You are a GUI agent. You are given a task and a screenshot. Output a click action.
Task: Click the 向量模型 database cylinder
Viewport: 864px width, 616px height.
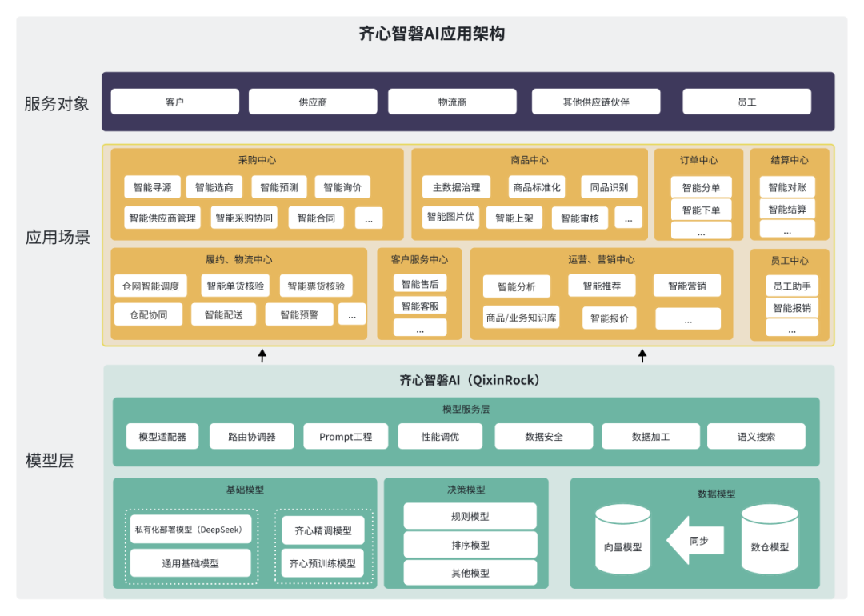click(x=622, y=539)
